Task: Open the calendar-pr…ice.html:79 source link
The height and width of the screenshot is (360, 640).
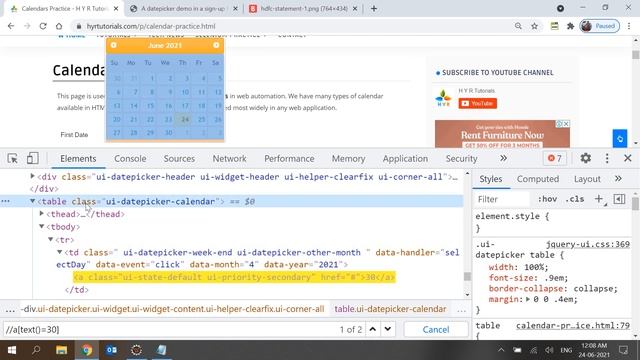Action: click(573, 325)
